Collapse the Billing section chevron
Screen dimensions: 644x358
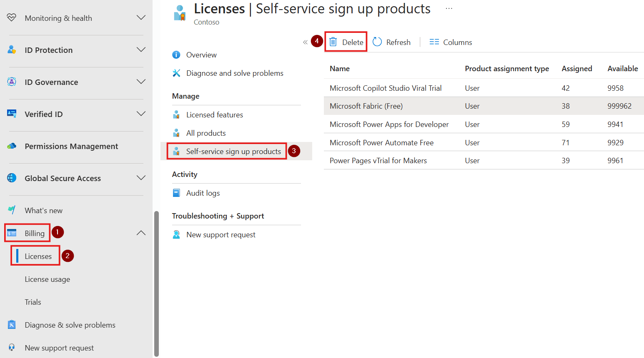141,232
